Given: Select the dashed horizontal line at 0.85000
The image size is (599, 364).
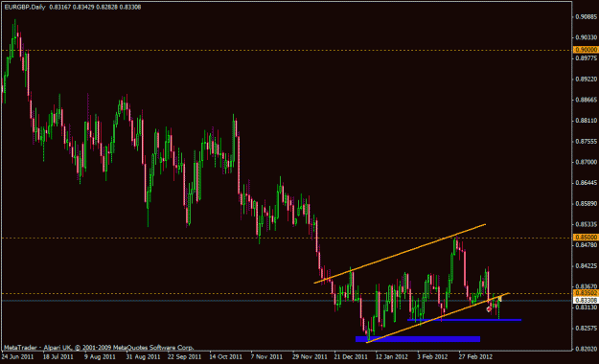Looking at the screenshot, I should (287, 238).
